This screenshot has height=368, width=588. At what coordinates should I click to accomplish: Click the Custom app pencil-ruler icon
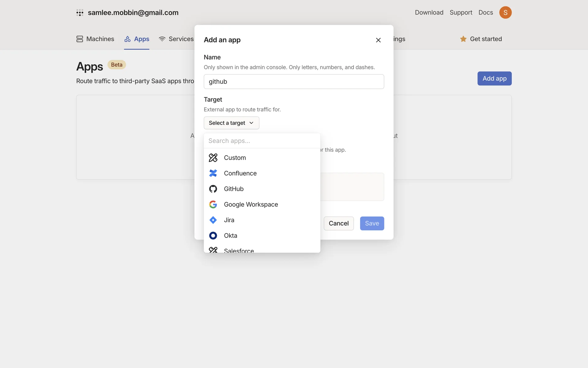213,158
